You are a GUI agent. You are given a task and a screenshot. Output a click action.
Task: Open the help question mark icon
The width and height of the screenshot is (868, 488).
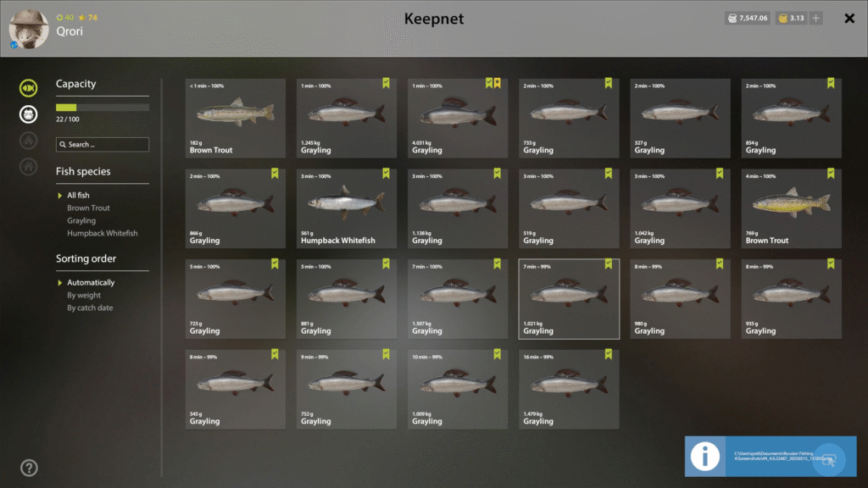[29, 468]
